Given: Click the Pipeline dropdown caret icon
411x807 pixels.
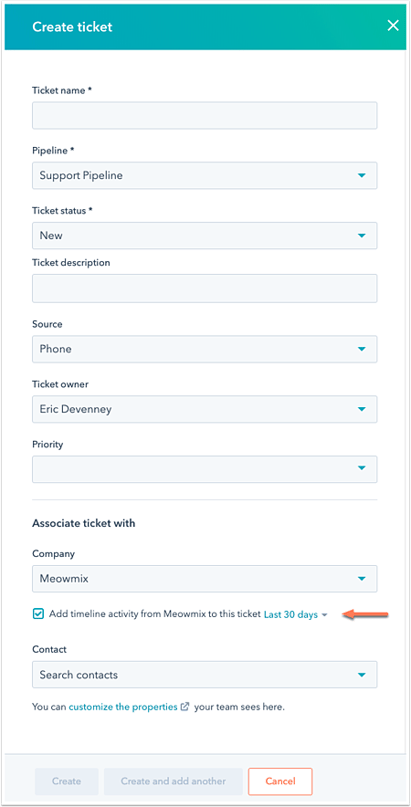Looking at the screenshot, I should click(362, 176).
